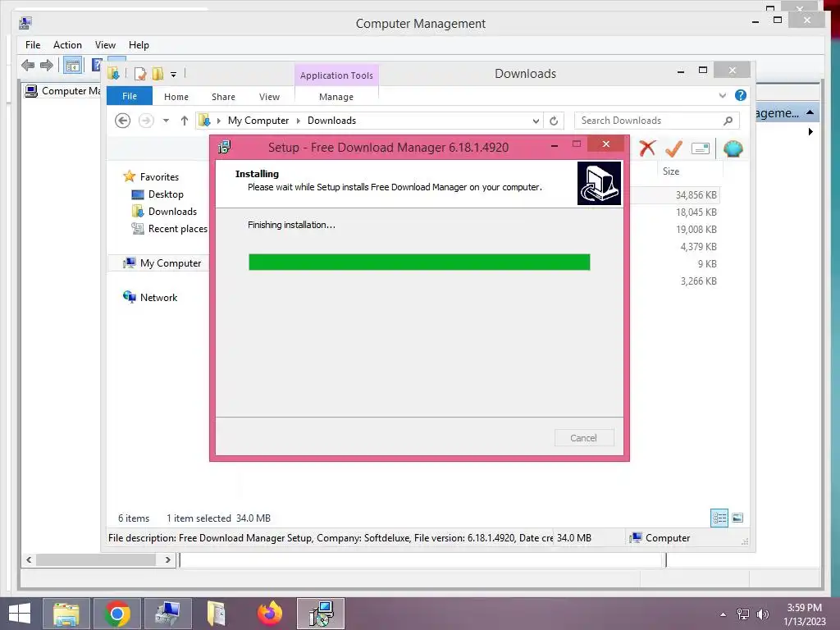Viewport: 840px width, 630px height.
Task: Expand the Explorer ribbon with the chevron
Action: click(x=722, y=95)
